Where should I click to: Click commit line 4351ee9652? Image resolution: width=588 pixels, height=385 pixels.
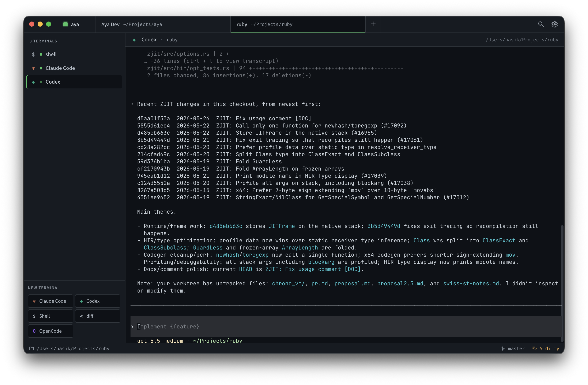(303, 197)
